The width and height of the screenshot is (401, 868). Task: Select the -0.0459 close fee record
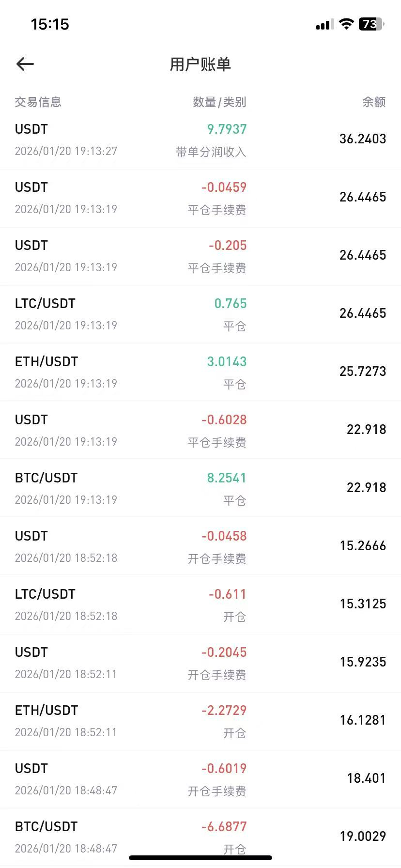click(200, 198)
